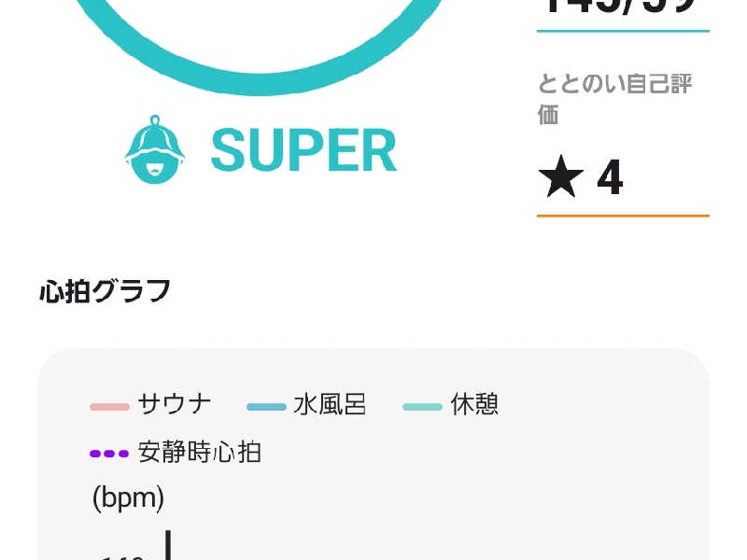Click the (bpm) axis unit label

(x=128, y=498)
